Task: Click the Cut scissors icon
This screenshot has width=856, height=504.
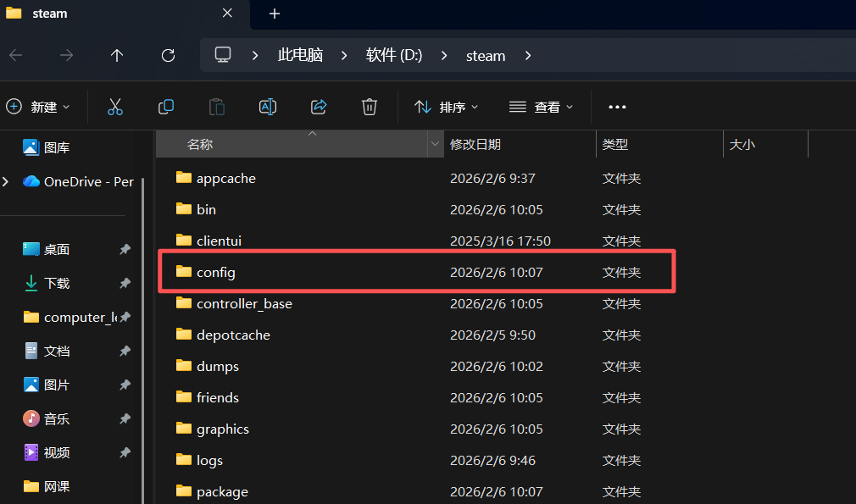Action: (x=115, y=107)
